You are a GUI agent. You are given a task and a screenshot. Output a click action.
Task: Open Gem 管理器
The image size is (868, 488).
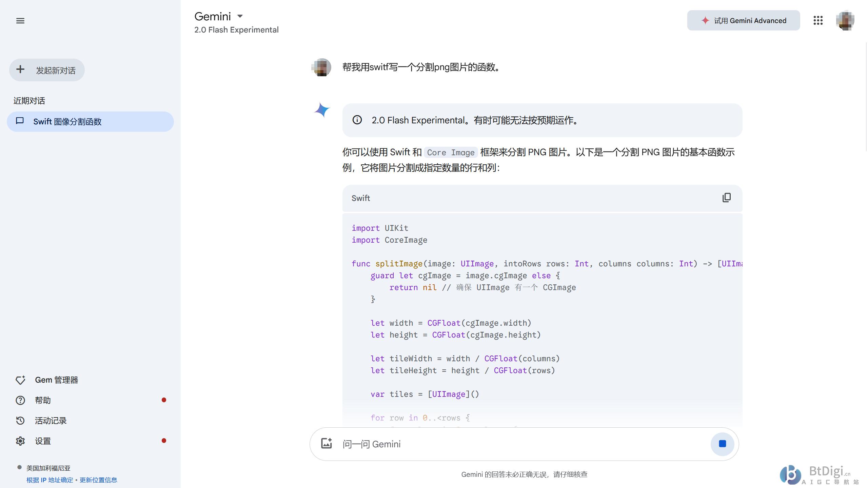coord(90,380)
